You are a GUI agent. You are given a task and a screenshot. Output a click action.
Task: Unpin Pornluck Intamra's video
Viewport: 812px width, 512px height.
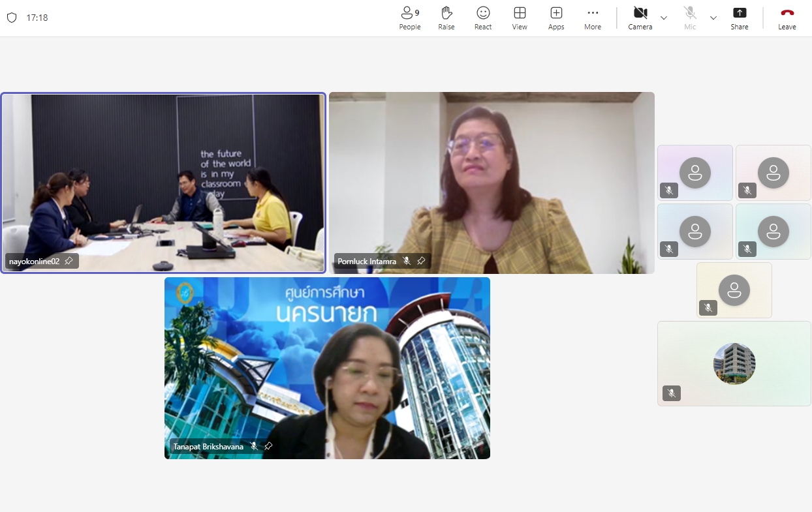[421, 261]
